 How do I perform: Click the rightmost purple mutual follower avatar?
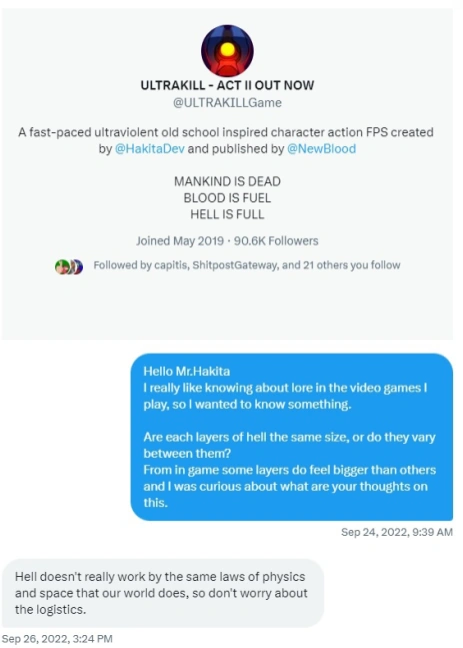click(x=78, y=267)
